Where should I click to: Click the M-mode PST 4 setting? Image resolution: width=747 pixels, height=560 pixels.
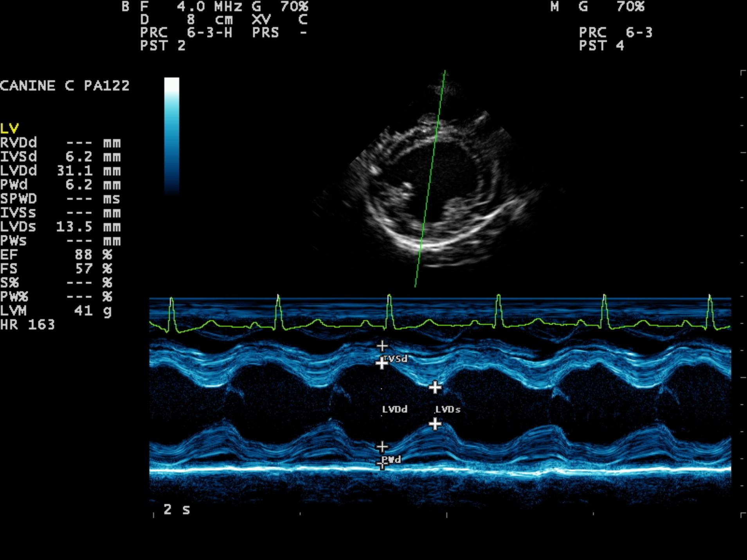click(x=601, y=46)
